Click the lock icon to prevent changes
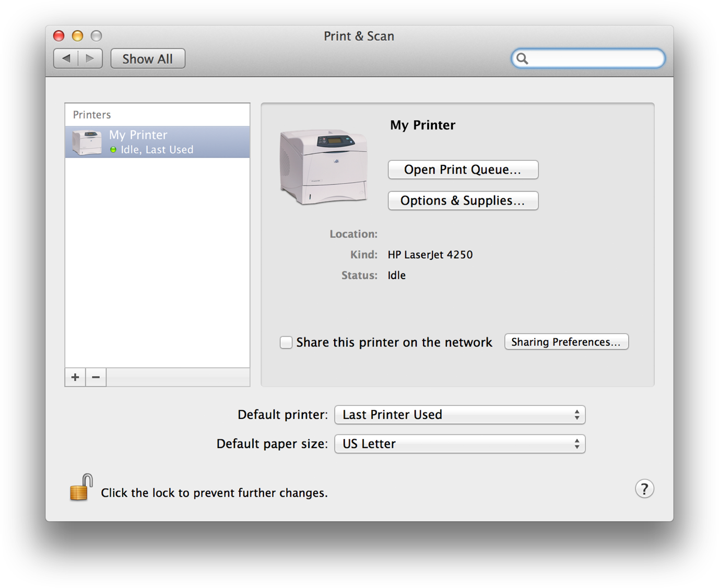 point(81,488)
